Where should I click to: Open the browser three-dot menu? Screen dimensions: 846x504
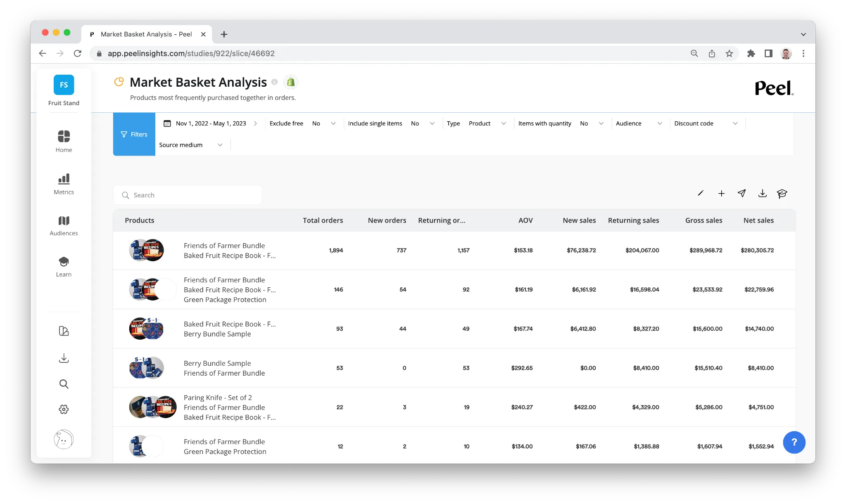pos(803,53)
